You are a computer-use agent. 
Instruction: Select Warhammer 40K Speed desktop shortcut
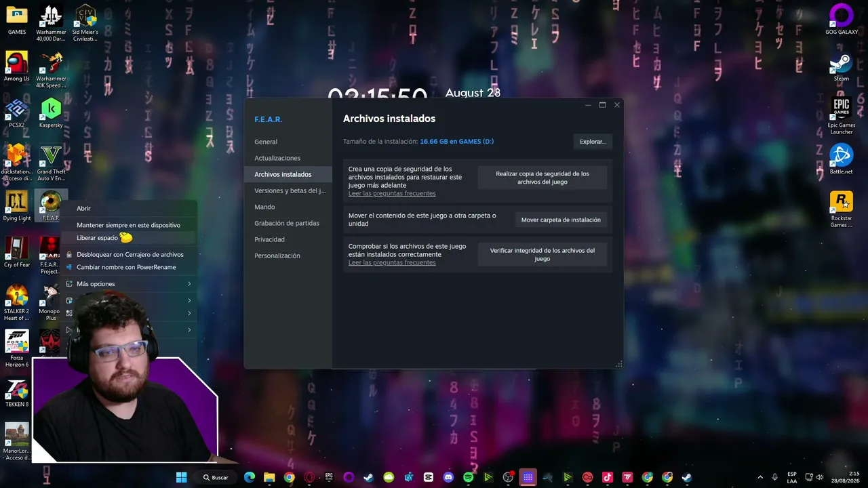(51, 70)
